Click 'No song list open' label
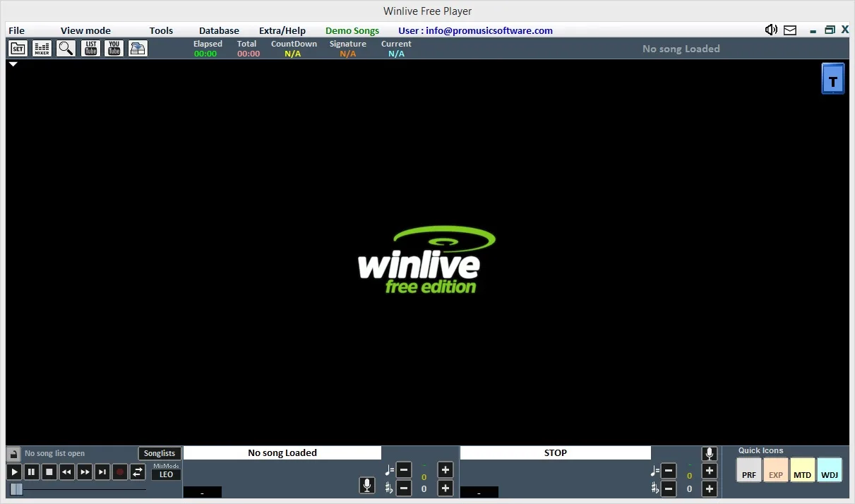 point(54,454)
